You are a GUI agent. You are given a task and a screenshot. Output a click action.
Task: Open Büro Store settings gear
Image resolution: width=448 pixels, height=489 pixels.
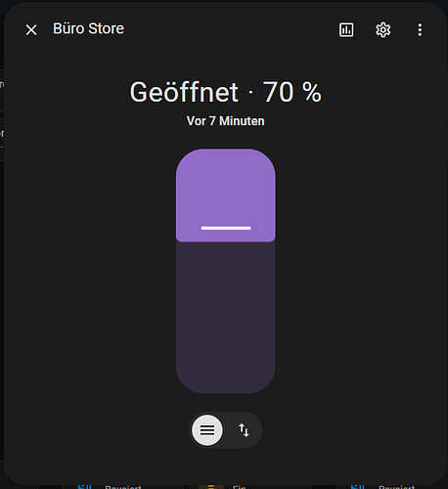point(383,30)
